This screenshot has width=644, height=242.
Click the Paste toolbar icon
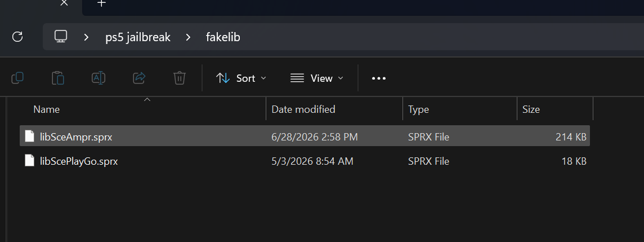click(58, 78)
